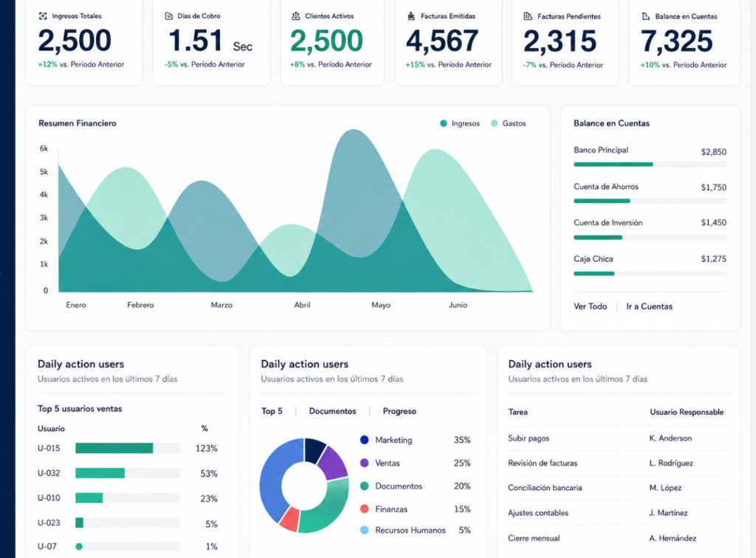This screenshot has height=558, width=756.
Task: Select the Mayo axis label
Action: (381, 305)
